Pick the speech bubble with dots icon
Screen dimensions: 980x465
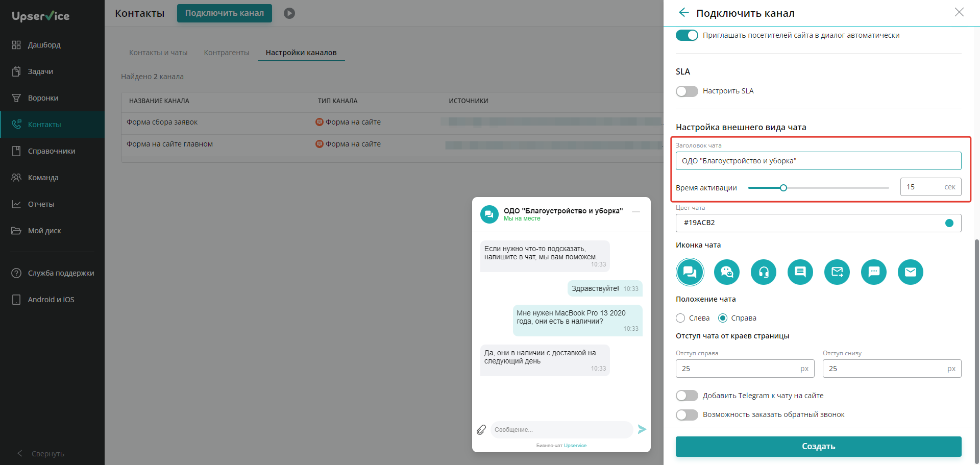[874, 272]
